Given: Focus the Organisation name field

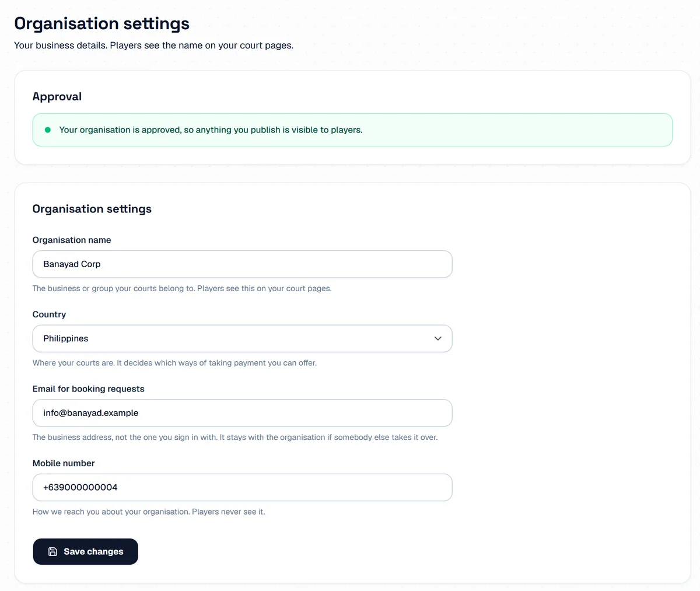Looking at the screenshot, I should [242, 264].
